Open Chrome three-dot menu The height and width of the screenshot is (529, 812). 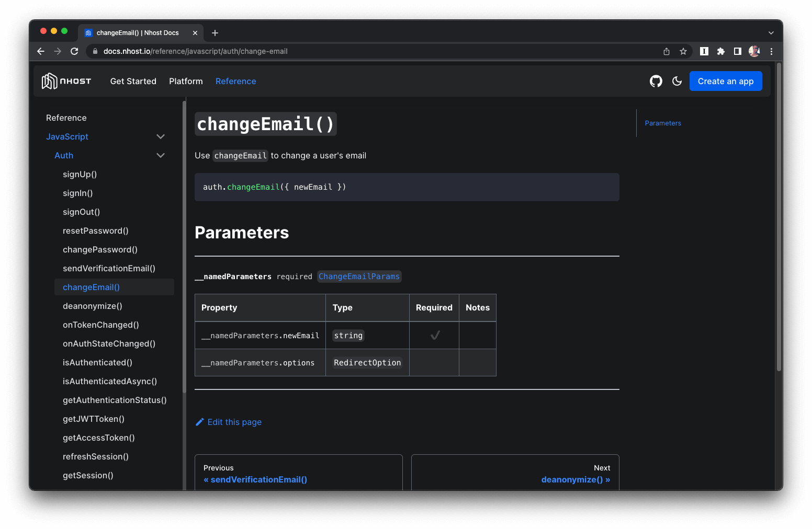coord(771,51)
